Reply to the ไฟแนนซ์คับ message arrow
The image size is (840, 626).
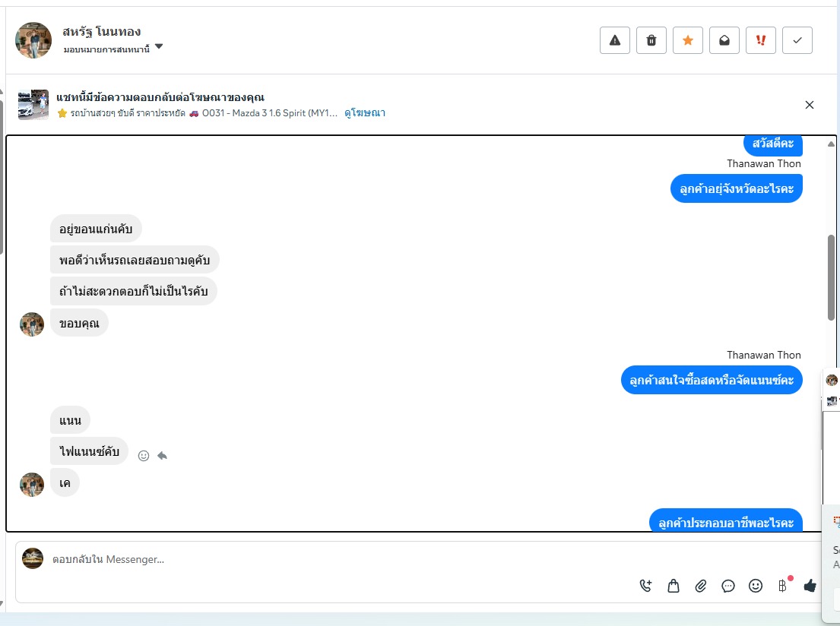[163, 456]
